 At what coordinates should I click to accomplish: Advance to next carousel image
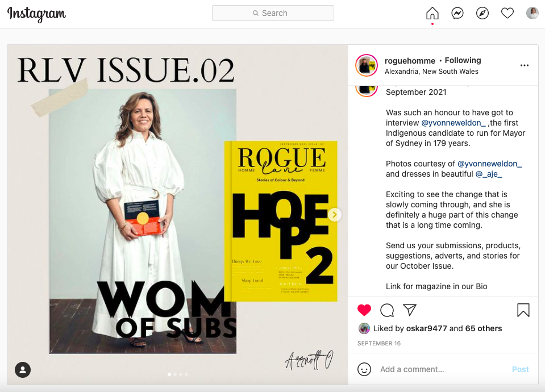tap(335, 215)
